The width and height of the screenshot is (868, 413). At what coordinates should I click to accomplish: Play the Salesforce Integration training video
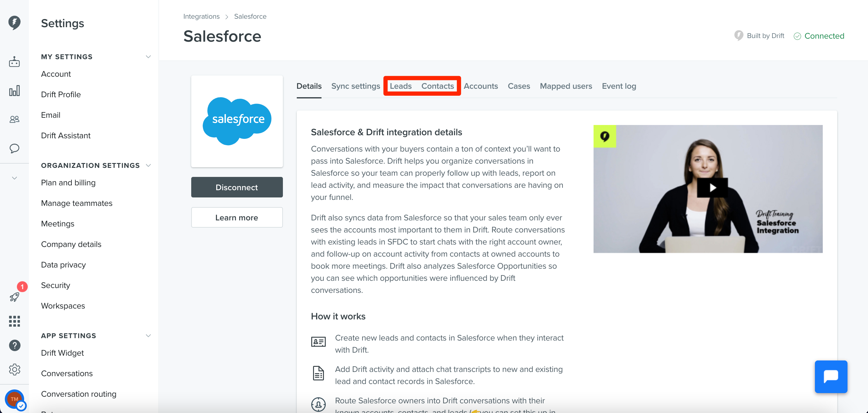pos(712,187)
